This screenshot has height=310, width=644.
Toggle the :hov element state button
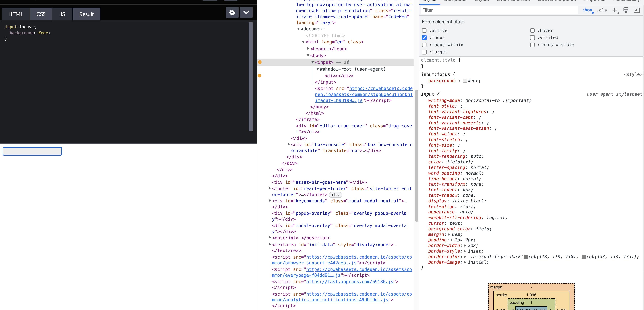click(587, 10)
